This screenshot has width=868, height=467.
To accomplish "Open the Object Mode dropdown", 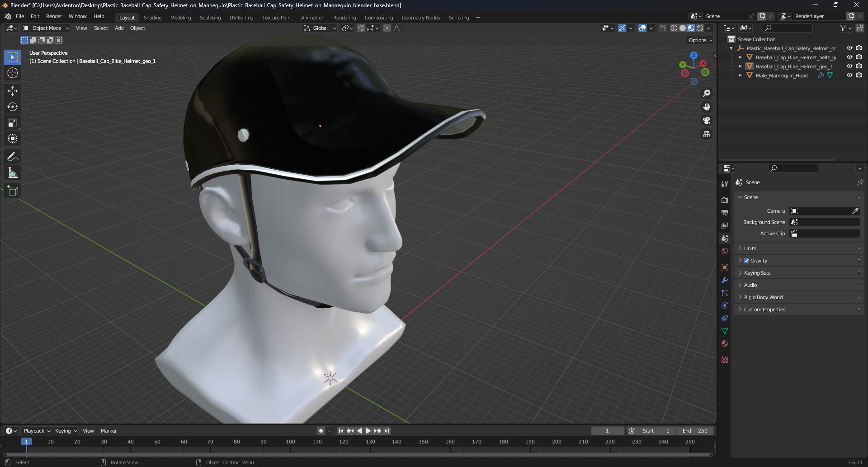I will (x=46, y=28).
